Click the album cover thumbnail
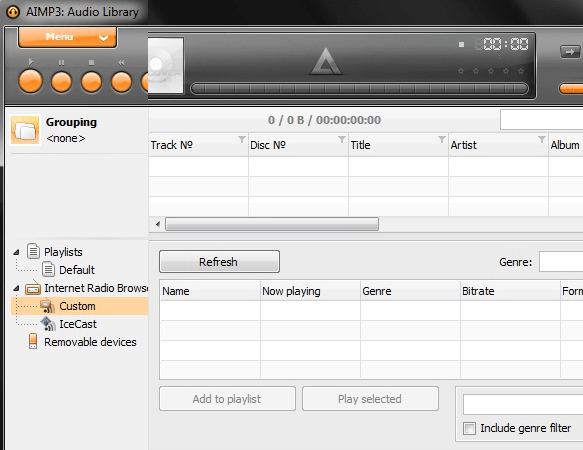583x450 pixels. coord(165,65)
